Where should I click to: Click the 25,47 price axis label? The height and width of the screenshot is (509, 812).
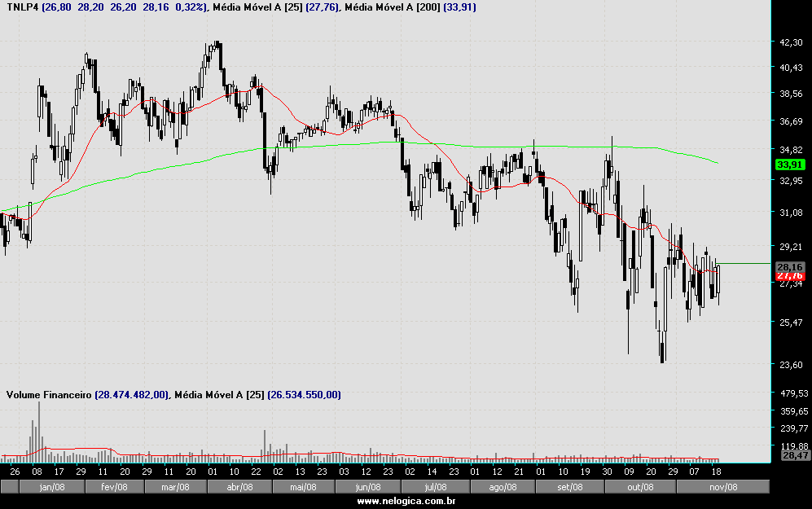coord(791,323)
